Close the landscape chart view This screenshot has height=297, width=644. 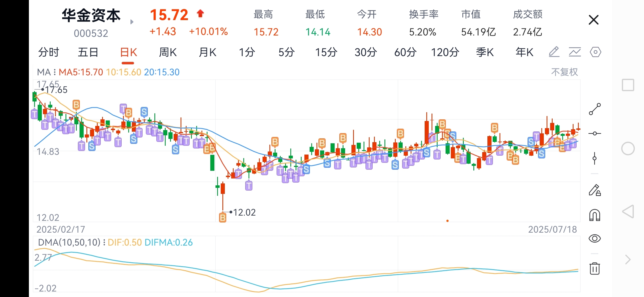click(594, 20)
